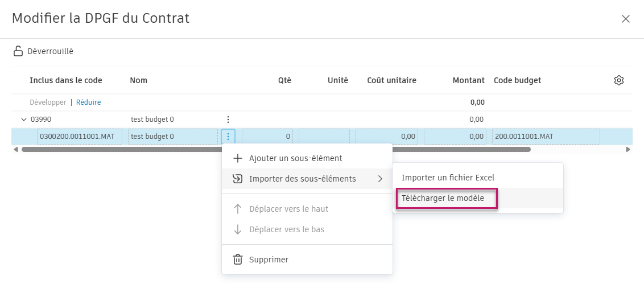644x288 pixels.
Task: Click the Réduire link
Action: [x=88, y=102]
